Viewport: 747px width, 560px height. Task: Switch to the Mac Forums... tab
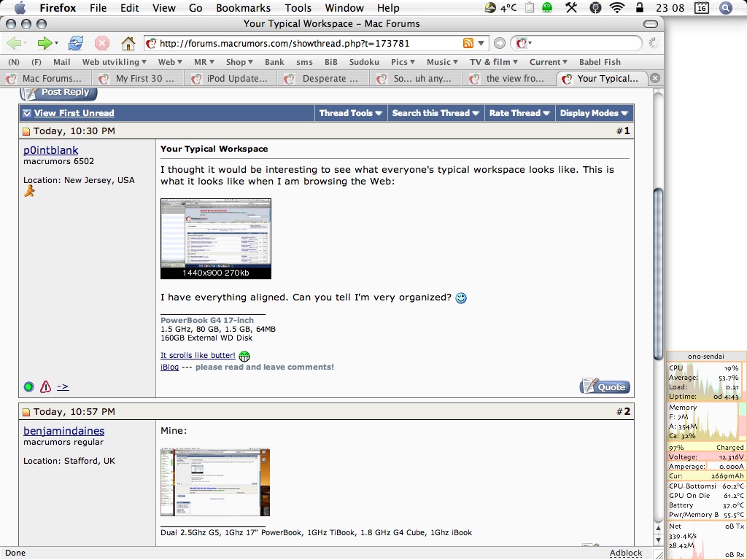(46, 78)
